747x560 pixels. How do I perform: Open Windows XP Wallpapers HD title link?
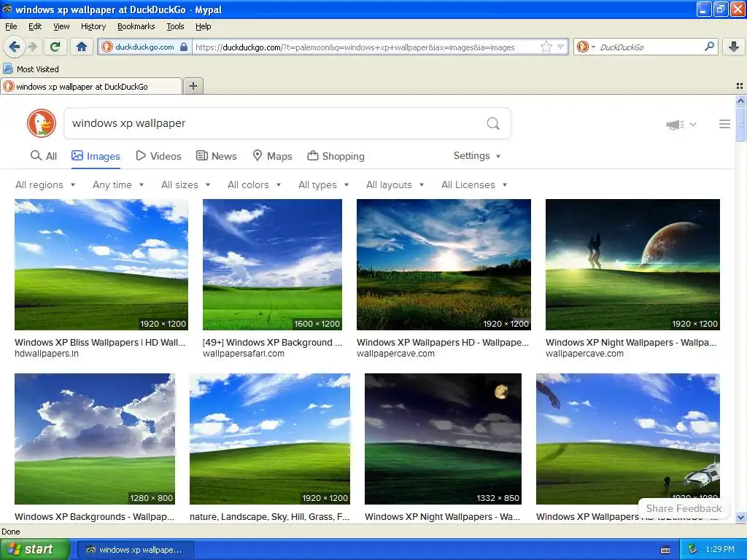point(443,343)
